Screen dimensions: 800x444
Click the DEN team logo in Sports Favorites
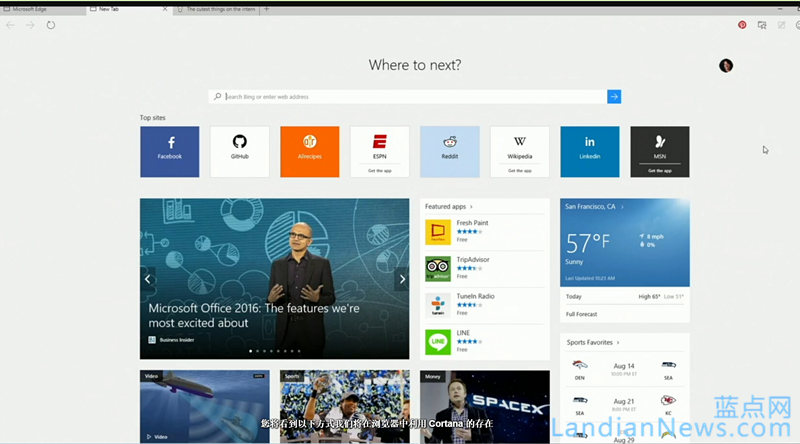point(580,365)
